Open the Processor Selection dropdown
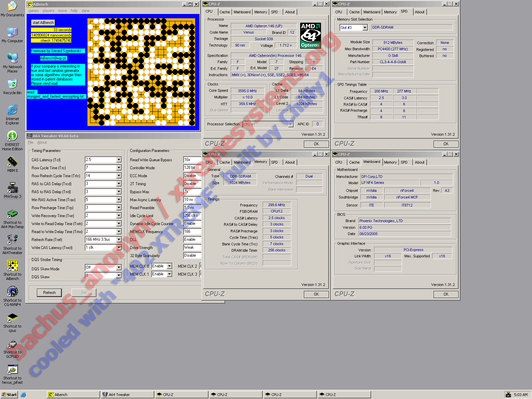Image resolution: width=532 pixels, height=399 pixels. pyautogui.click(x=291, y=124)
